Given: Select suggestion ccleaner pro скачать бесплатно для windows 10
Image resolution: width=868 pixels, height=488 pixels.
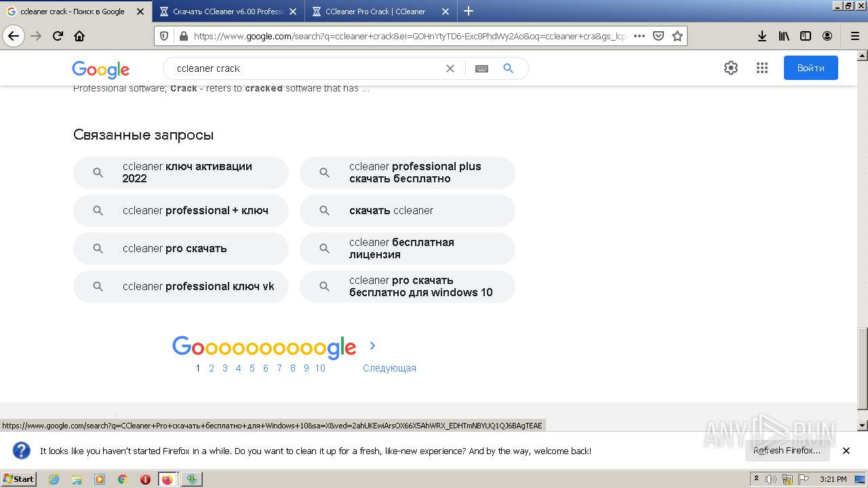Looking at the screenshot, I should pyautogui.click(x=408, y=287).
